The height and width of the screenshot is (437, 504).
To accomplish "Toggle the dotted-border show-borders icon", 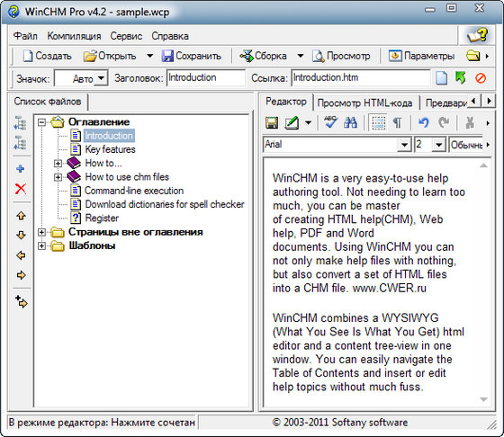I will pyautogui.click(x=378, y=122).
